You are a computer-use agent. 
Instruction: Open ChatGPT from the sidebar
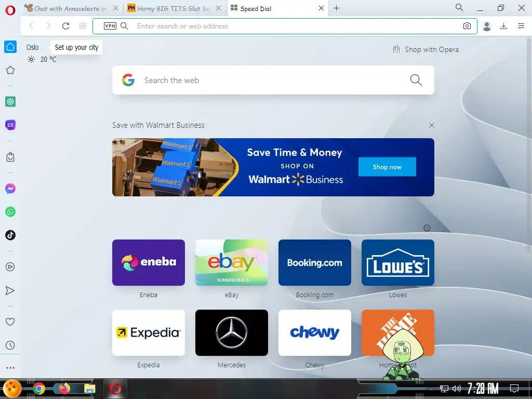[10, 101]
